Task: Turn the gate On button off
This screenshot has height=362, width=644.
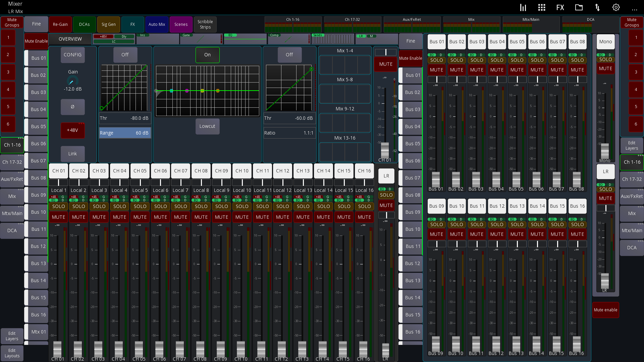Action: (x=207, y=55)
